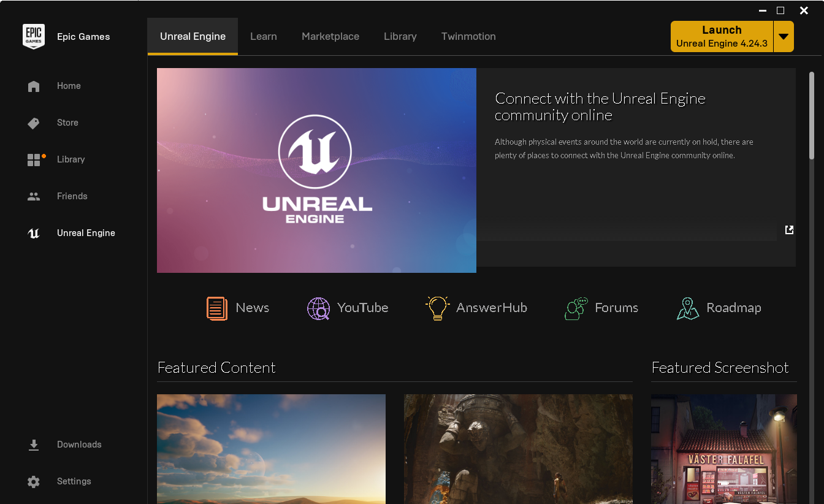Screen dimensions: 824x504
Task: Select Library label in the left sidebar
Action: tap(71, 159)
